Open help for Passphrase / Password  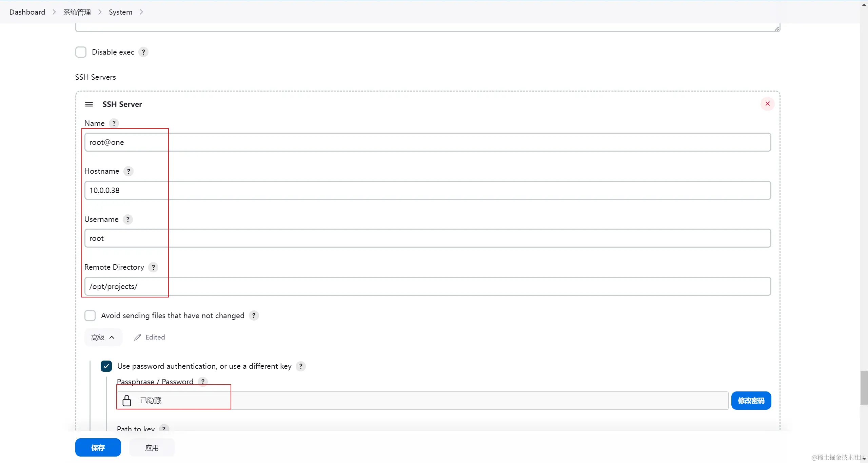pos(203,382)
